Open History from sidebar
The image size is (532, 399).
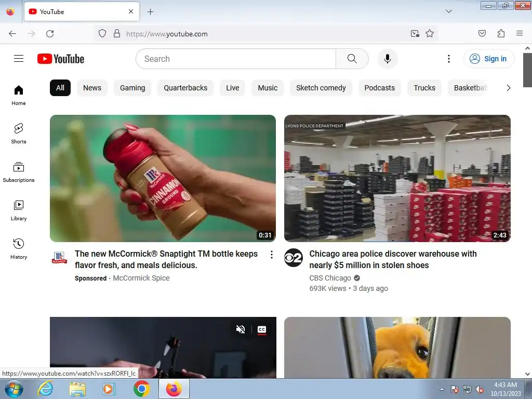click(19, 249)
